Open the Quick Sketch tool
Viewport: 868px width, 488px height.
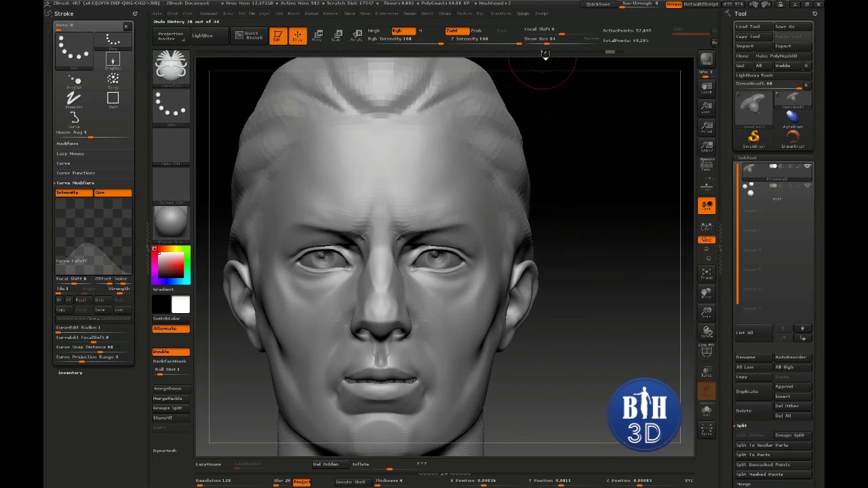pos(249,35)
